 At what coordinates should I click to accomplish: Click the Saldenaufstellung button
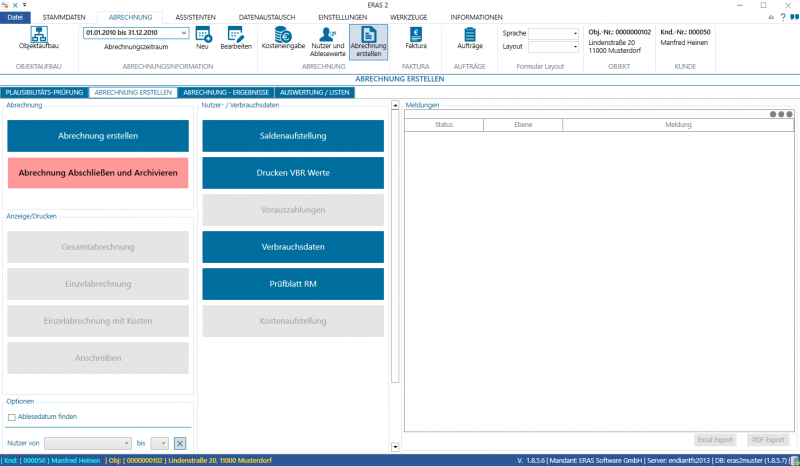click(x=293, y=136)
